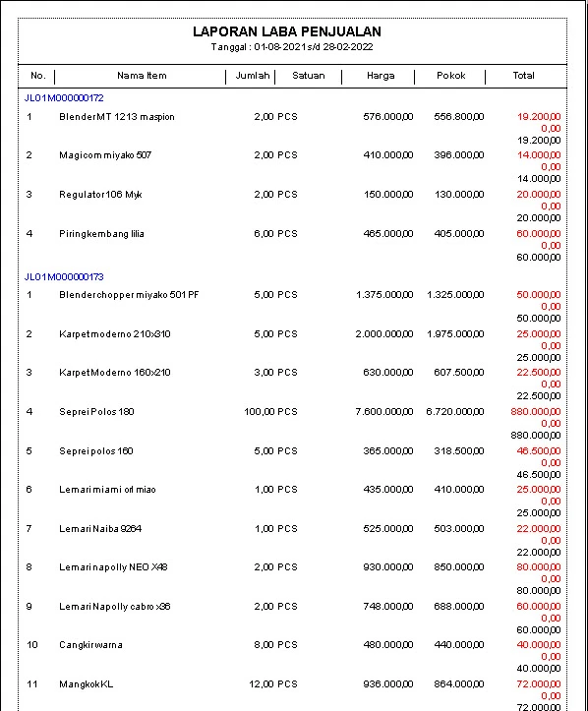
Task: Click harga value 1.375.000,00
Action: (384, 295)
